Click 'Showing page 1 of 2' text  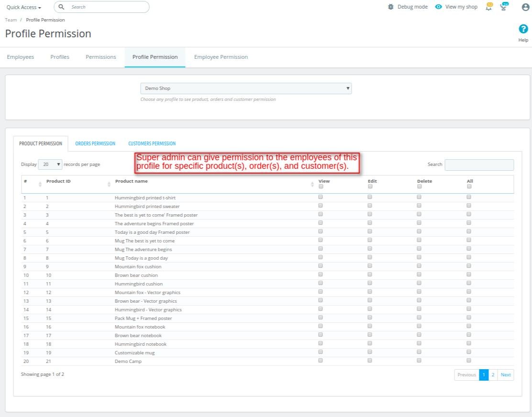click(43, 374)
